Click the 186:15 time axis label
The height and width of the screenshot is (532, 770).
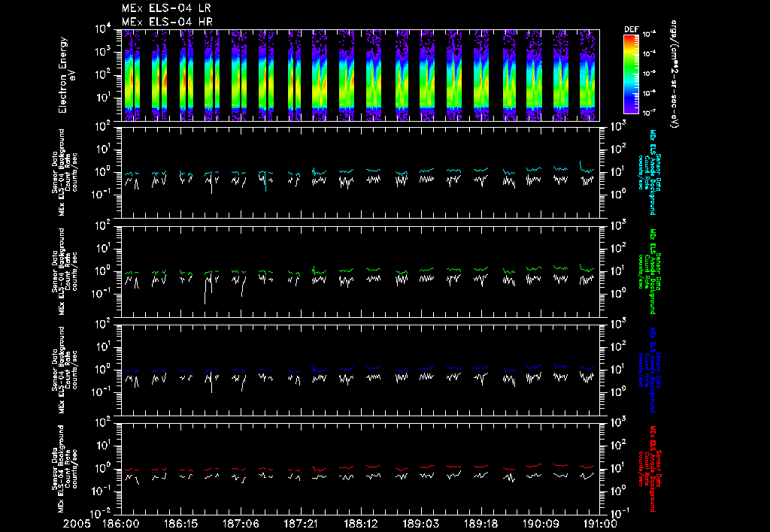coord(180,524)
